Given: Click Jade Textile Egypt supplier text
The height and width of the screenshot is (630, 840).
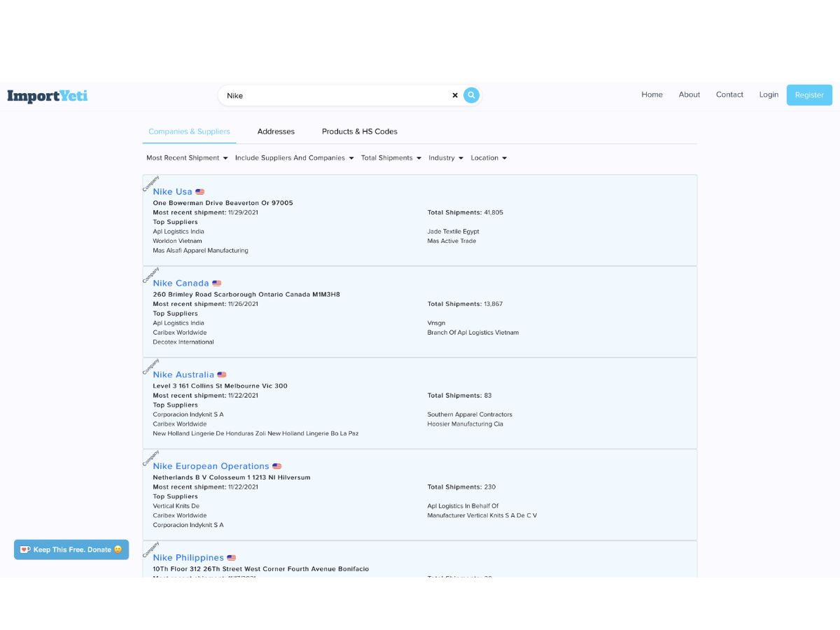Looking at the screenshot, I should [x=453, y=232].
